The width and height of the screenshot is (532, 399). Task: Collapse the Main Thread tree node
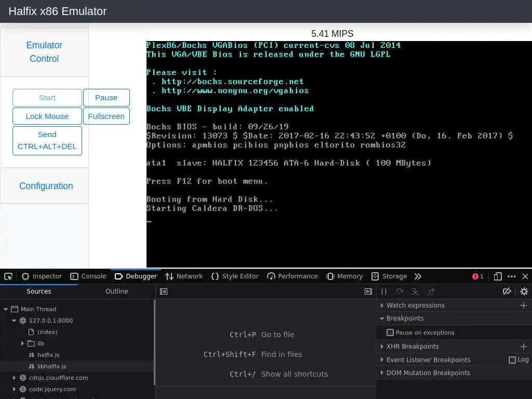point(6,310)
